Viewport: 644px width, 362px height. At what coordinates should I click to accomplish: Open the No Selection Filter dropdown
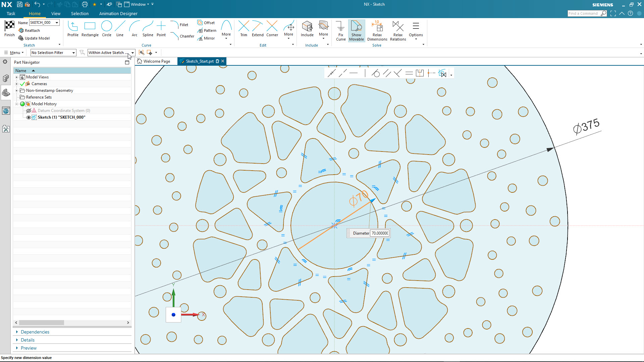[x=73, y=53]
